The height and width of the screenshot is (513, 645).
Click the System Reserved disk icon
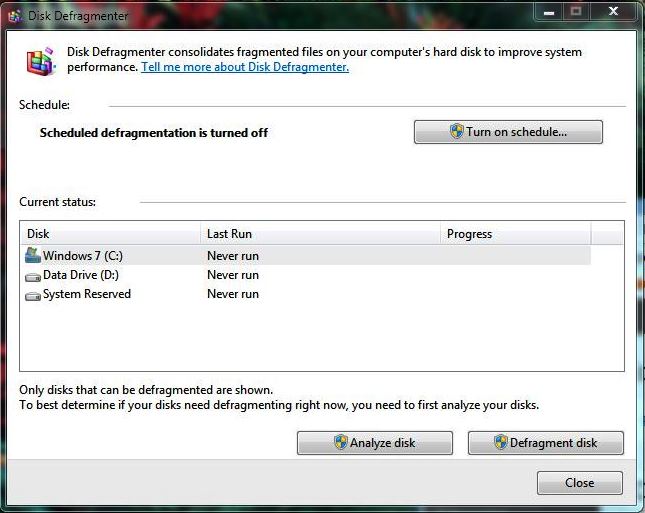pyautogui.click(x=32, y=296)
